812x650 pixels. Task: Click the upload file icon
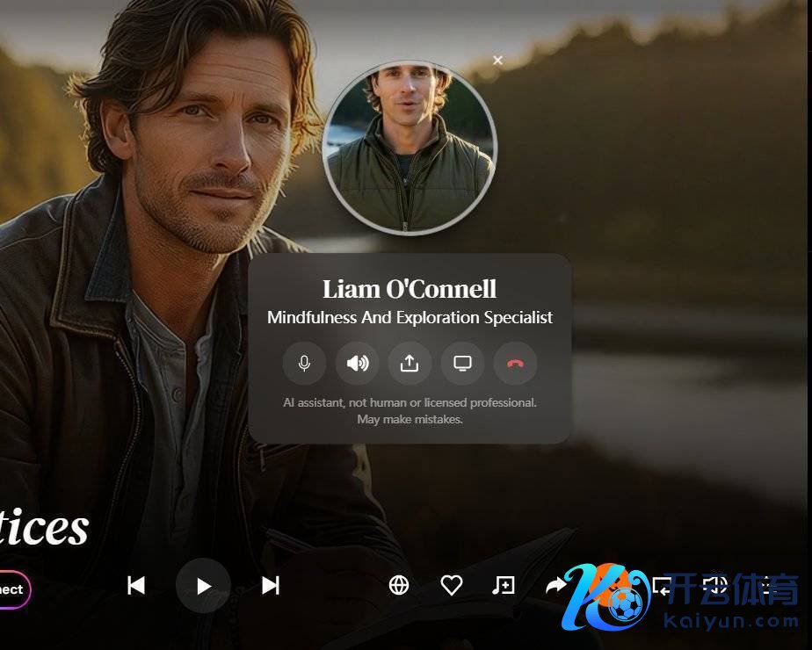tap(410, 364)
